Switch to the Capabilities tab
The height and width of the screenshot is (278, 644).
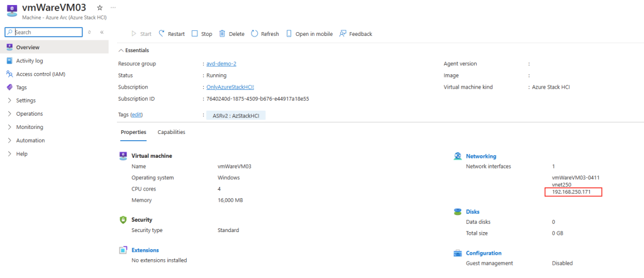pyautogui.click(x=171, y=132)
